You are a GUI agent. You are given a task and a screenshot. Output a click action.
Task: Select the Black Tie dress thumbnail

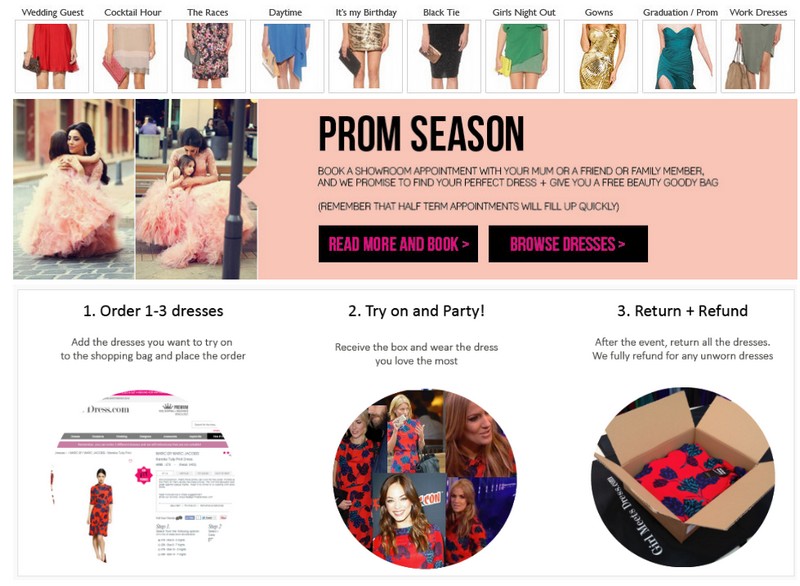click(x=444, y=56)
